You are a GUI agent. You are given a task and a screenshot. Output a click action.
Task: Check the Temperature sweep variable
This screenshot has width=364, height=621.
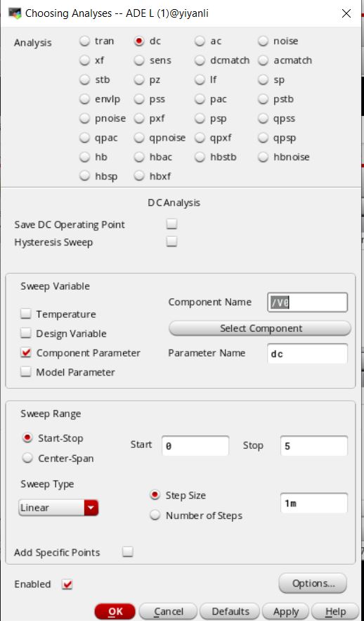click(x=26, y=314)
